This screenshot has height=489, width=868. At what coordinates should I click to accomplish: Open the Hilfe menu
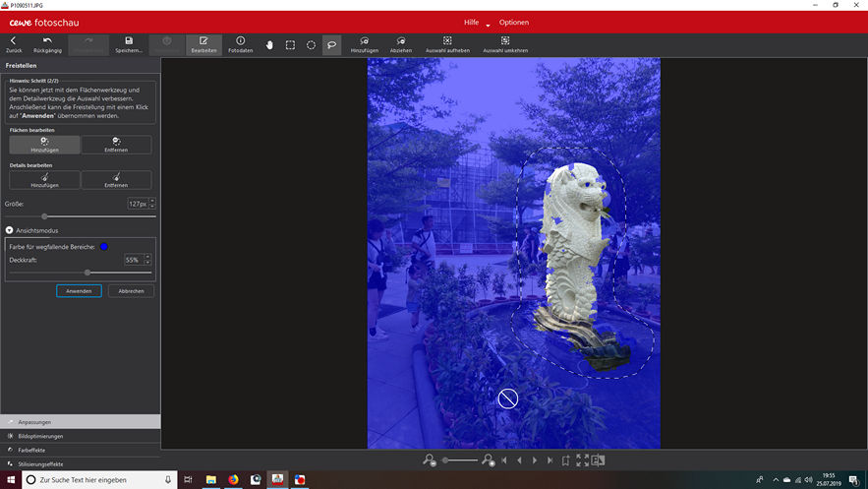click(473, 22)
